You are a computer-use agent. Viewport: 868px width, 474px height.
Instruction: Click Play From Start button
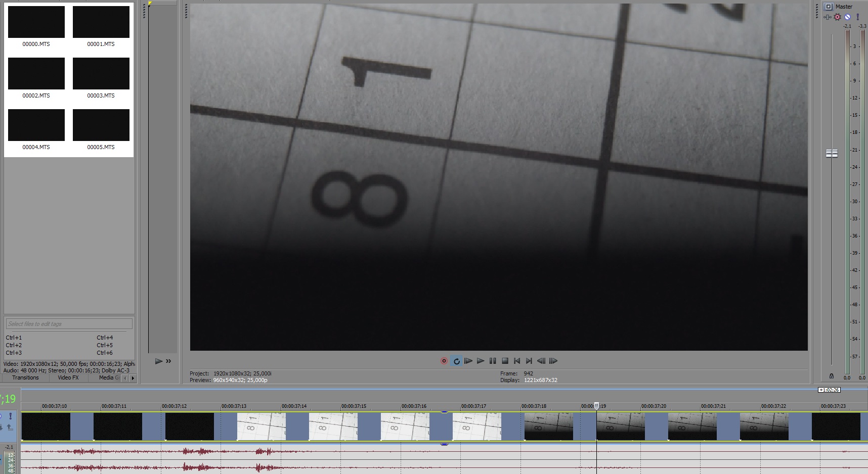[468, 361]
